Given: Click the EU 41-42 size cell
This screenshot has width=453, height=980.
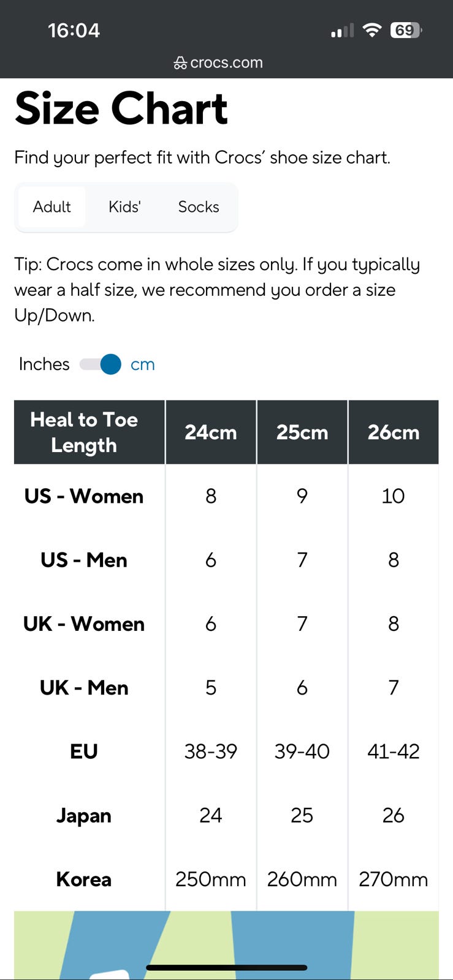Looking at the screenshot, I should pos(394,752).
